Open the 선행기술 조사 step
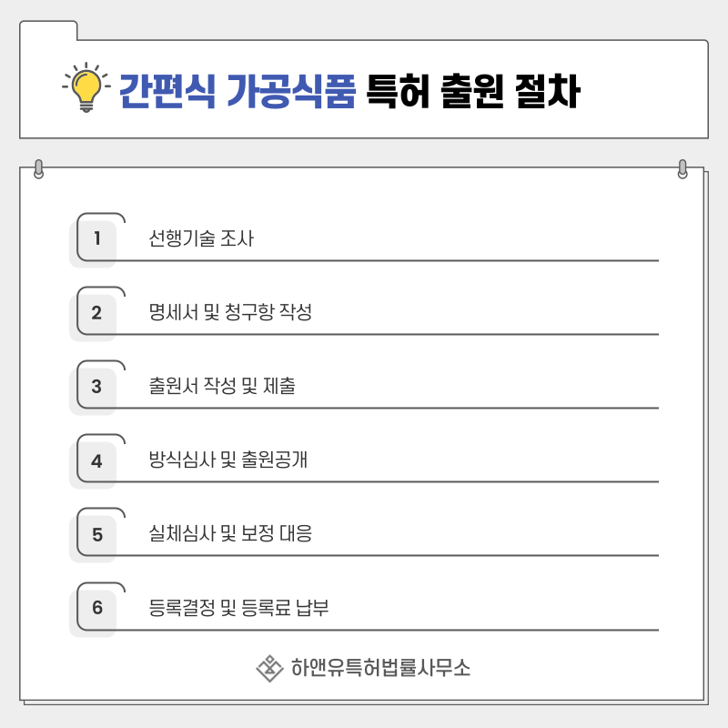The width and height of the screenshot is (728, 728). pyautogui.click(x=201, y=240)
